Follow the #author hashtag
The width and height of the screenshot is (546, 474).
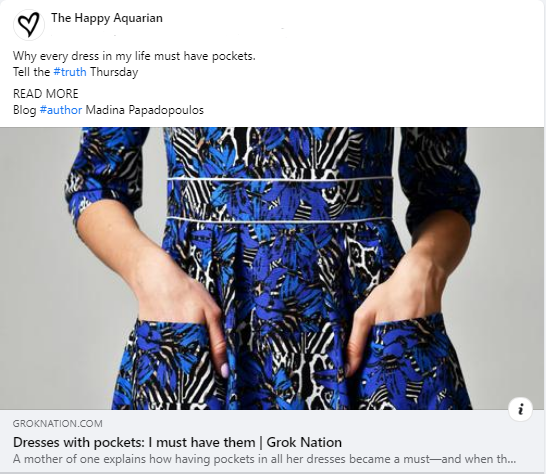[61, 110]
